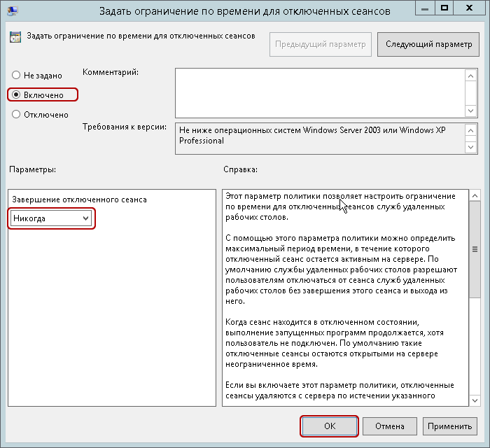Viewport: 490px width, 448px height.
Task: Click the Windows Server 2003 requirements text
Action: [312, 135]
